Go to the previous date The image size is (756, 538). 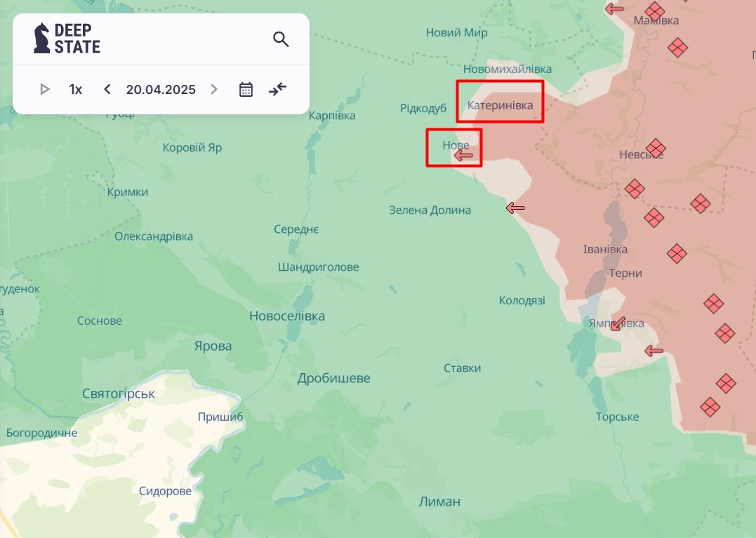[107, 89]
